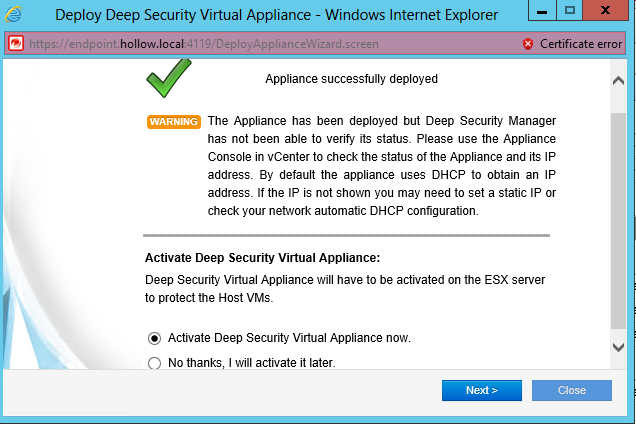Screen dimensions: 636x424
Task: Click the red certificate error shield icon
Action: [528, 44]
